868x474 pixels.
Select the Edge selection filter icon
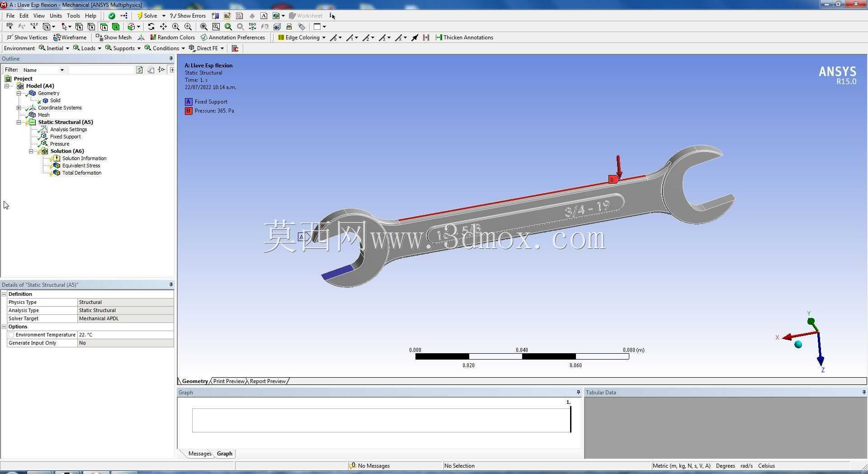tap(91, 27)
